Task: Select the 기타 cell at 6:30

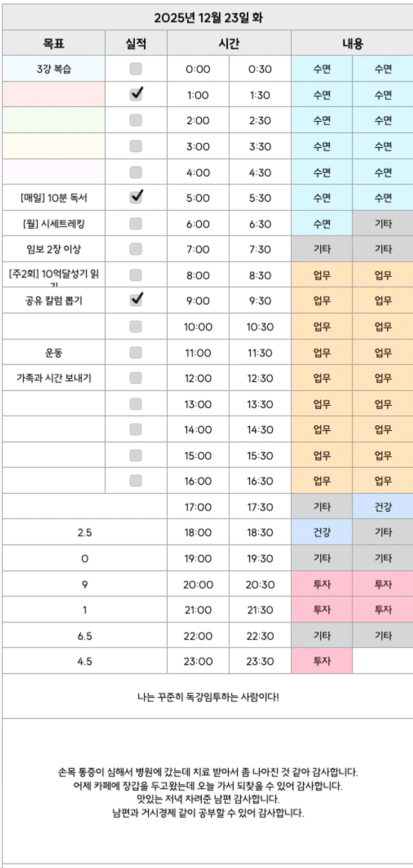Action: [x=383, y=224]
